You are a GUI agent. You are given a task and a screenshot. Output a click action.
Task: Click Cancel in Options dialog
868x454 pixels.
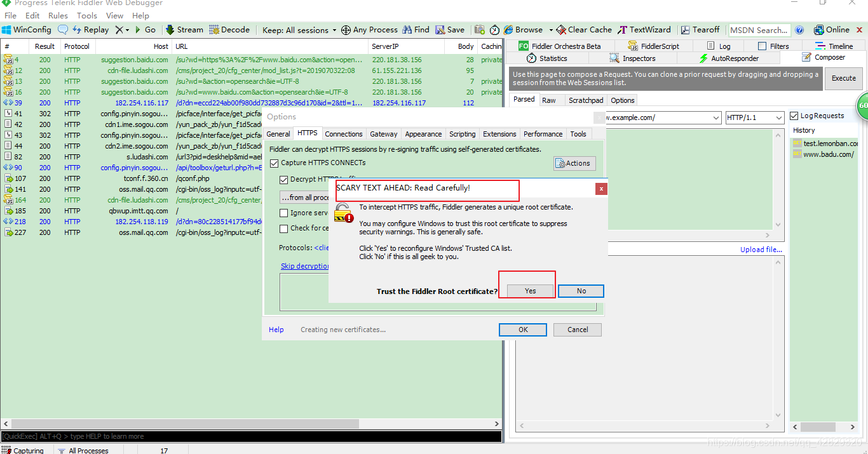click(578, 330)
